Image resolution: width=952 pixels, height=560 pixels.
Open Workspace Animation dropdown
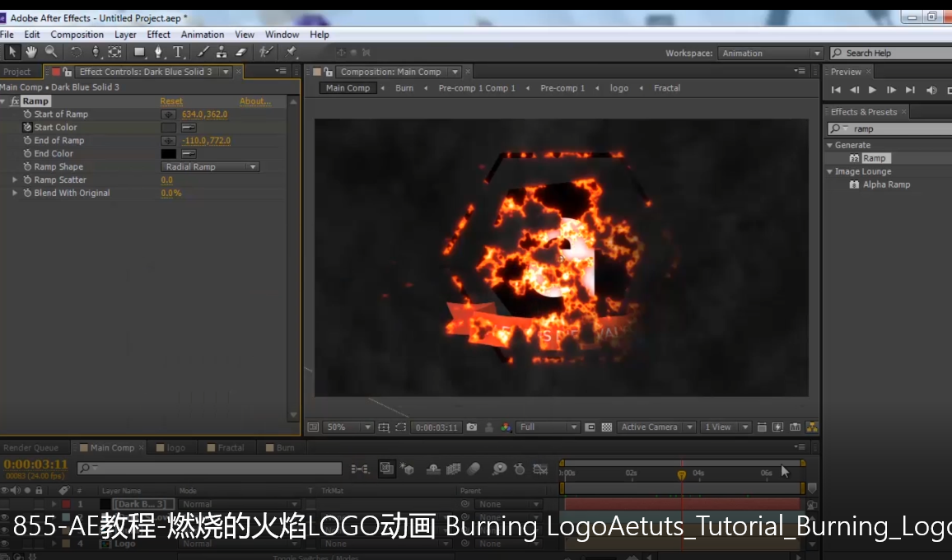[770, 54]
